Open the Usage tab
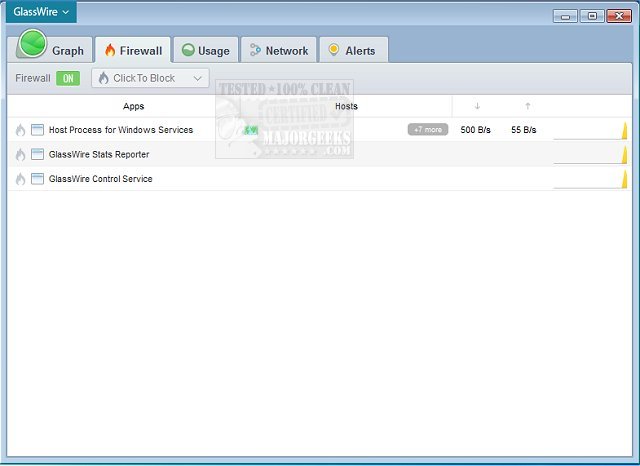Viewport: 640px width, 466px height. 206,50
